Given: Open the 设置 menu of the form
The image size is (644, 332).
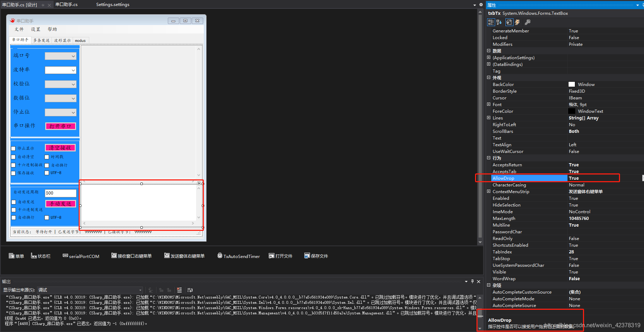Looking at the screenshot, I should 36,29.
